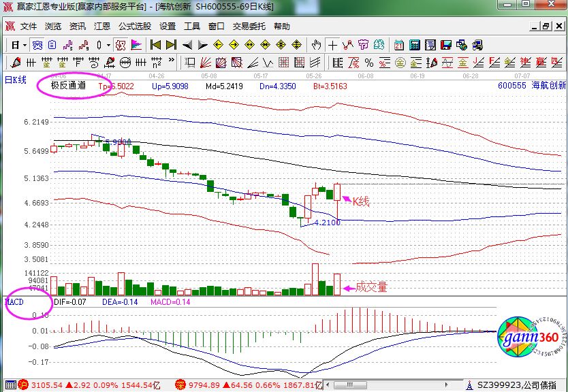The image size is (568, 392).
Task: Jump to first bar with skip-start arrow
Action: pyautogui.click(x=155, y=45)
